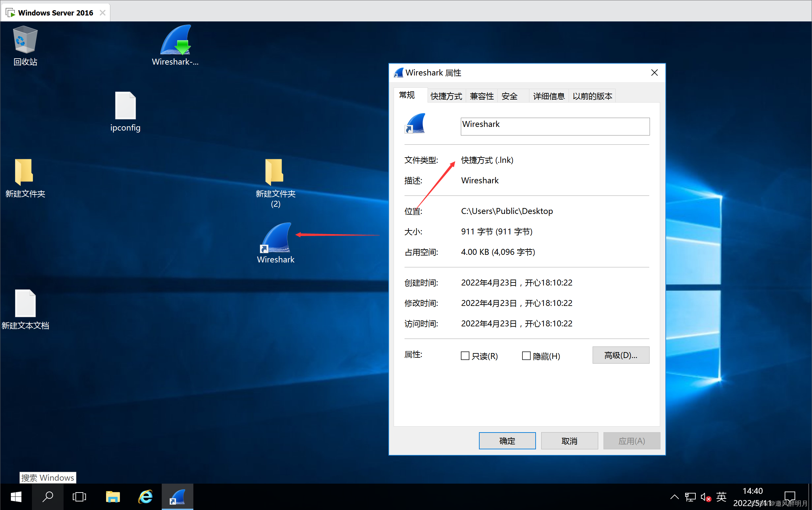Select the Windows Server 2016 tab
Screen dimensions: 812x510
pyautogui.click(x=55, y=13)
